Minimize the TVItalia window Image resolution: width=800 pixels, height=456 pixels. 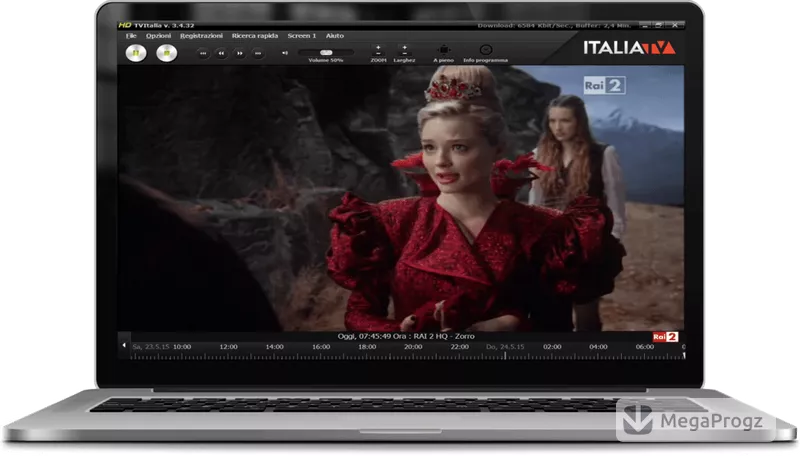tap(645, 25)
